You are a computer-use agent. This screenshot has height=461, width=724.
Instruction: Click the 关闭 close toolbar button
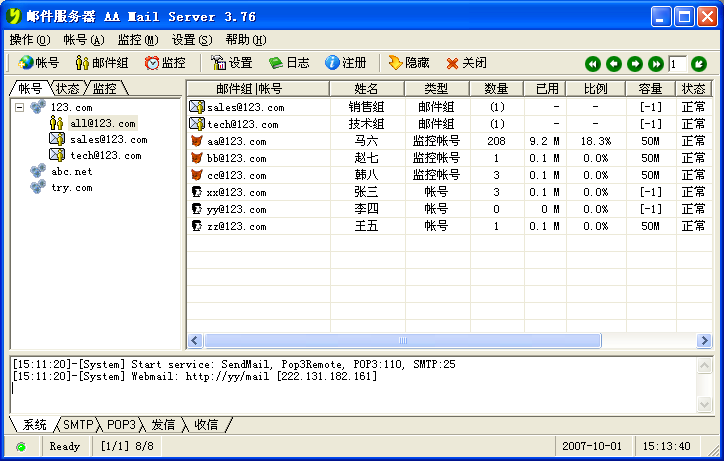466,63
